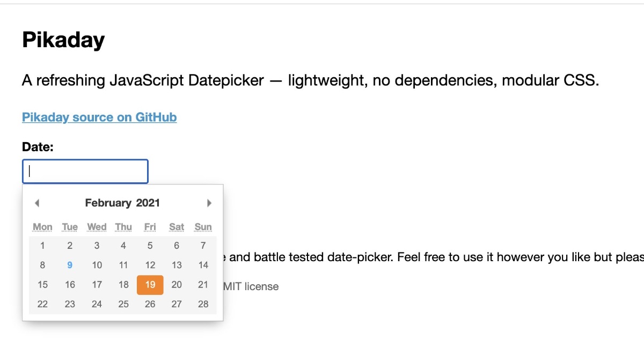644x362 pixels.
Task: Select February 8 in the calendar
Action: 43,265
